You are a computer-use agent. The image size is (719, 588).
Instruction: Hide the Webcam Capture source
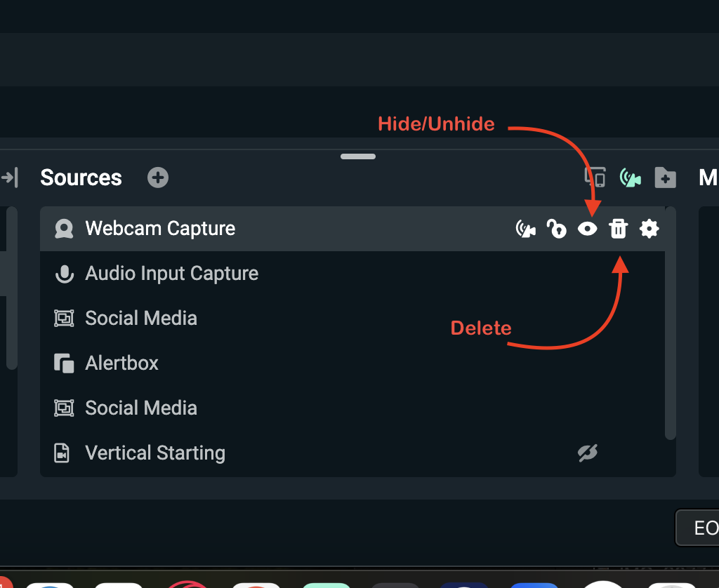point(587,229)
